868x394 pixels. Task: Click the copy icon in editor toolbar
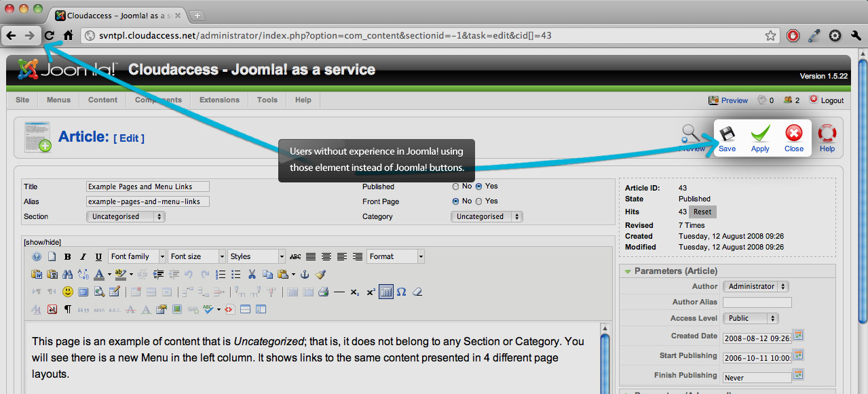click(x=267, y=275)
